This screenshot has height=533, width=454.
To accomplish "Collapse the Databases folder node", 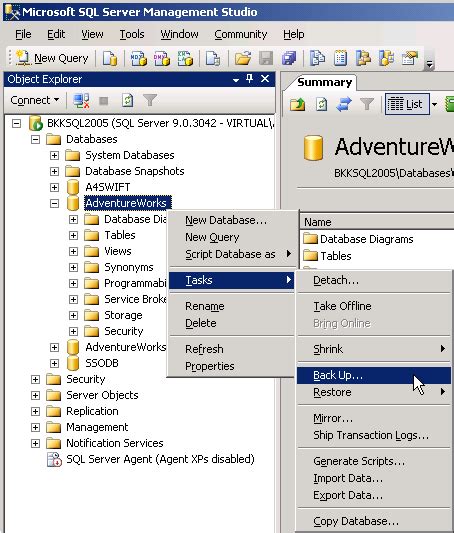I will [35, 139].
